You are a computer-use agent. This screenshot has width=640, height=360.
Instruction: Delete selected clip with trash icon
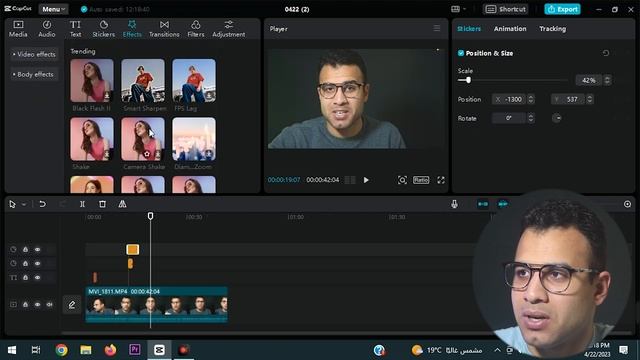click(x=102, y=204)
